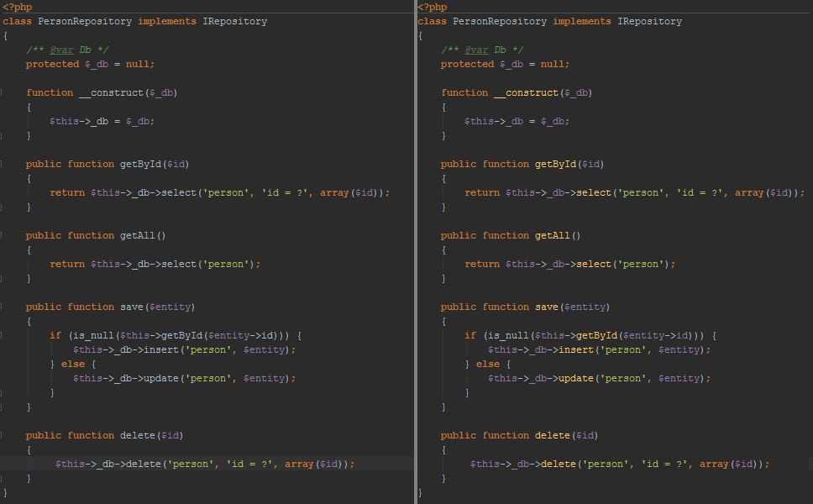Click the $entity parameter of save in left pane
Image resolution: width=813 pixels, height=504 pixels.
click(x=170, y=307)
